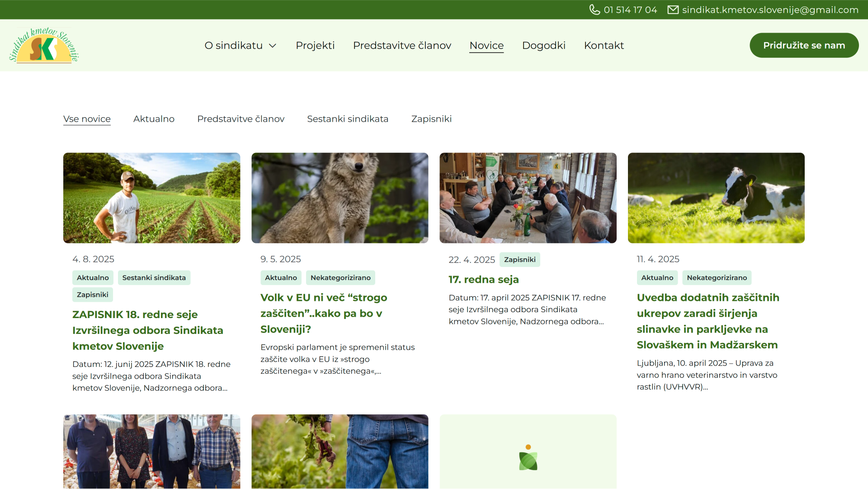868x489 pixels.
Task: Open the wolf article thumbnail
Action: tap(340, 198)
